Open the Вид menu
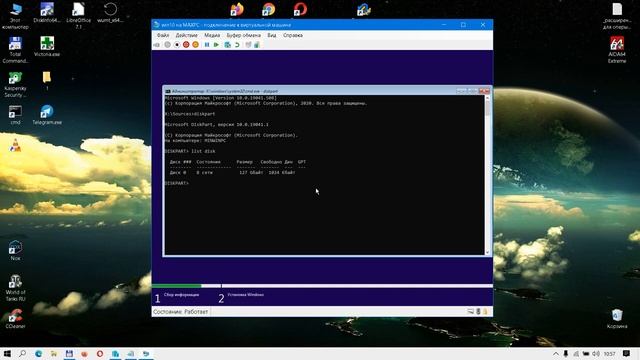 pos(272,36)
